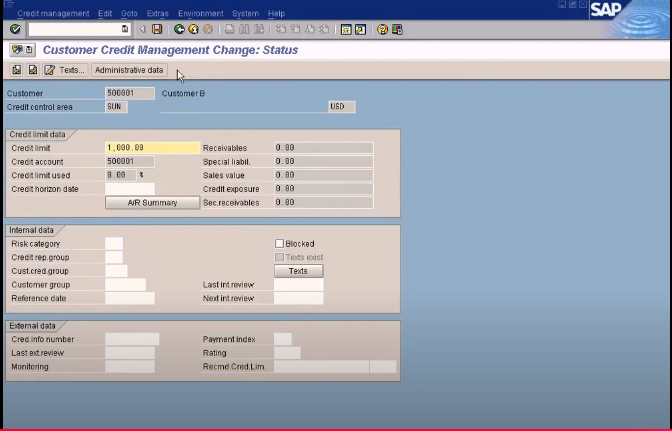Click the USD currency field
This screenshot has width=672, height=431.
pyautogui.click(x=342, y=107)
